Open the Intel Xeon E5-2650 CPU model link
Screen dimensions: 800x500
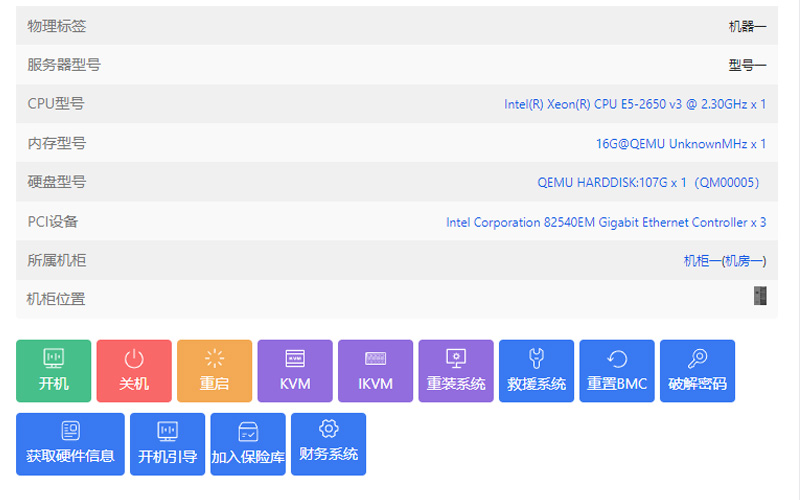(635, 104)
